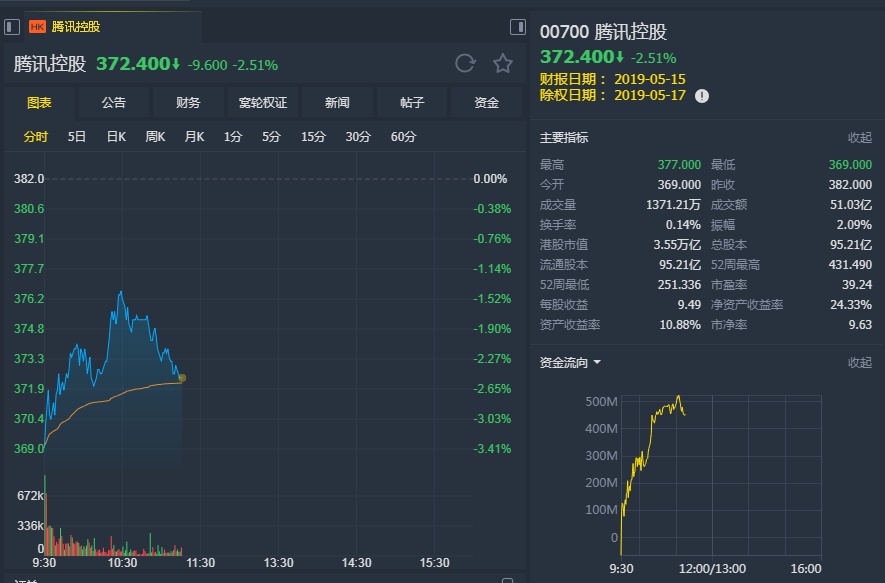Click the 500M label on fund-flow chart
885x583 pixels.
601,402
